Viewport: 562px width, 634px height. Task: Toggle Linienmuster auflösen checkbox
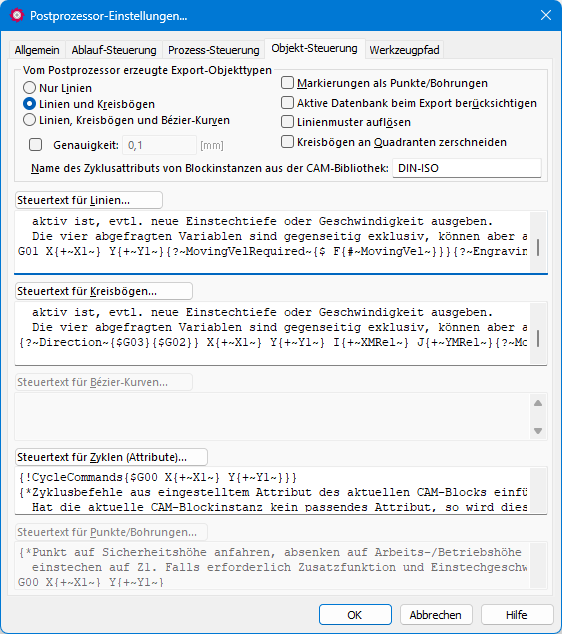[287, 122]
